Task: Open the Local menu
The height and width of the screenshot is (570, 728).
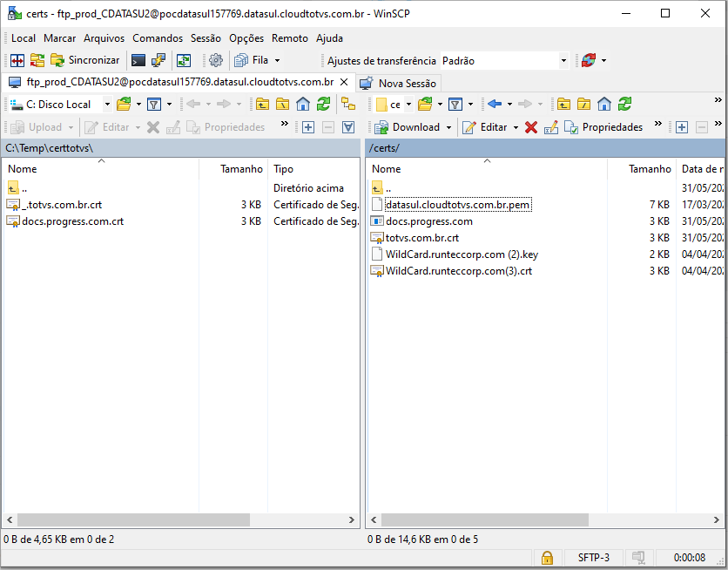Action: (x=24, y=38)
